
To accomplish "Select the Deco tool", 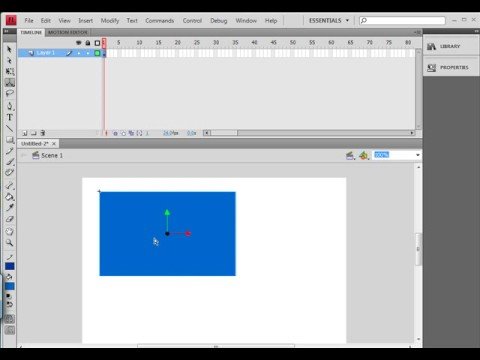I will click(10, 172).
